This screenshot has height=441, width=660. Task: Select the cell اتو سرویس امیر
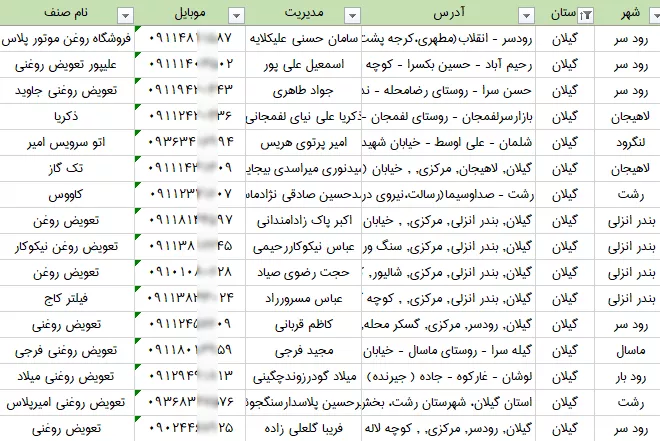tap(67, 143)
